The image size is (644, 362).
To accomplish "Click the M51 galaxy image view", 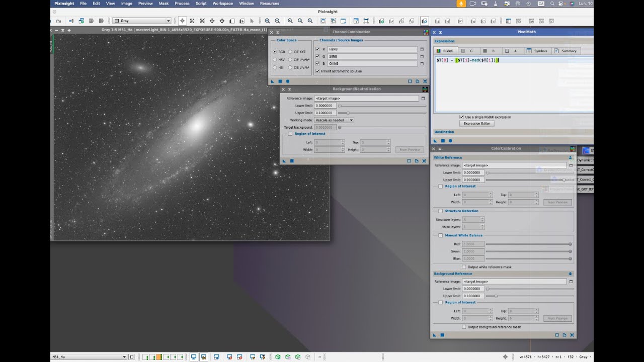I will pos(191,137).
